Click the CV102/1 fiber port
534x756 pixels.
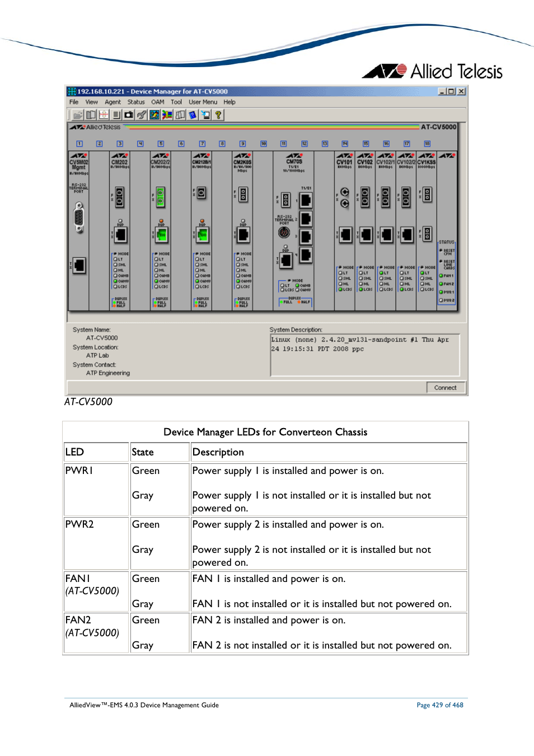(x=386, y=197)
